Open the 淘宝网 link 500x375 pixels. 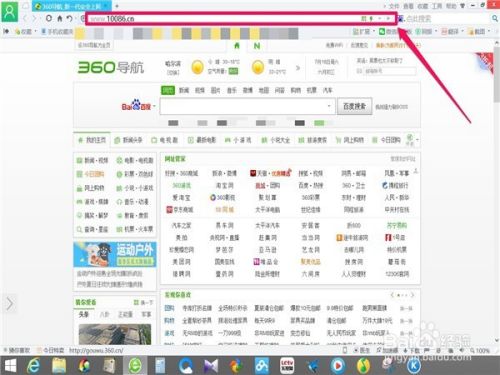(224, 185)
